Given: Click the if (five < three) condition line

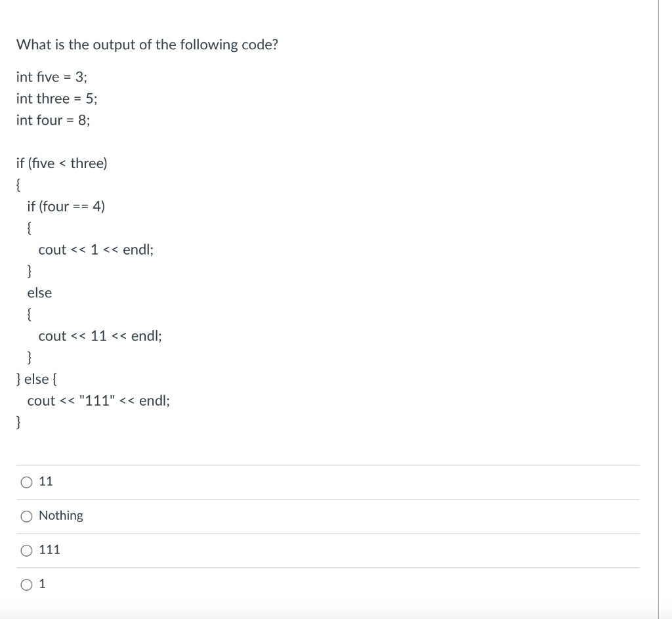Looking at the screenshot, I should click(x=62, y=163).
